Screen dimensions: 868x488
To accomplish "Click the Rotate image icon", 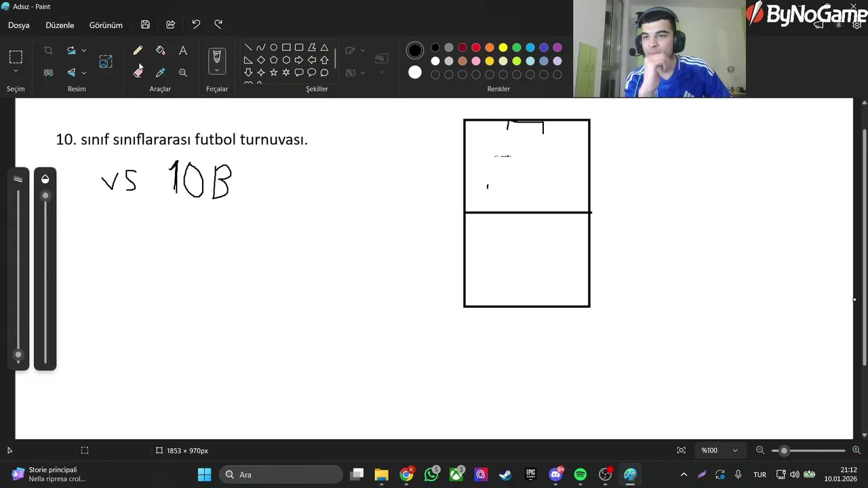I will click(71, 50).
